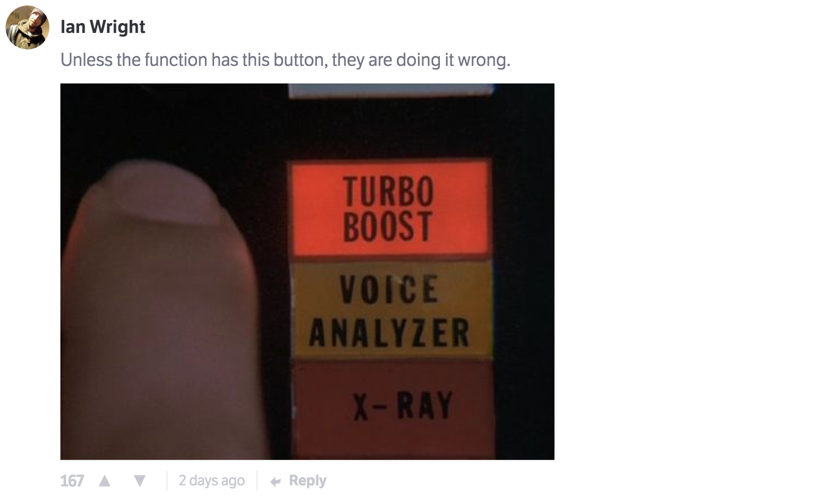Downvote the comment with the down arrow
Image resolution: width=816 pixels, height=504 pixels.
click(140, 481)
